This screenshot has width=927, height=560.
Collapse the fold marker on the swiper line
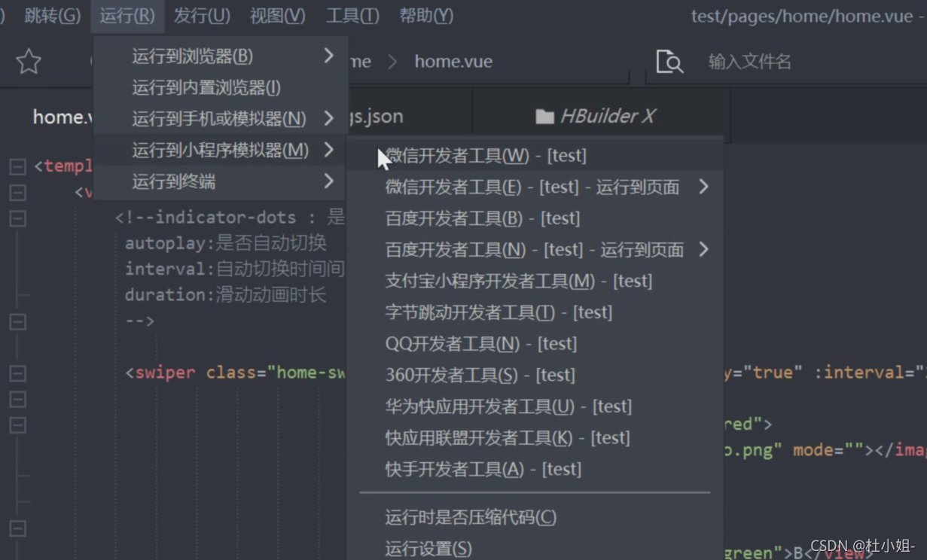pyautogui.click(x=17, y=373)
